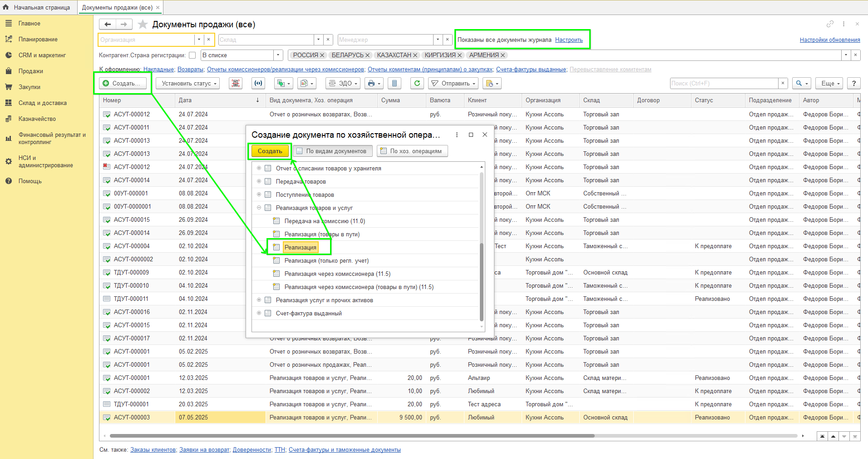Viewport: 868px width, 459px height.
Task: Expand the Поступление товаров tree node
Action: (x=259, y=195)
